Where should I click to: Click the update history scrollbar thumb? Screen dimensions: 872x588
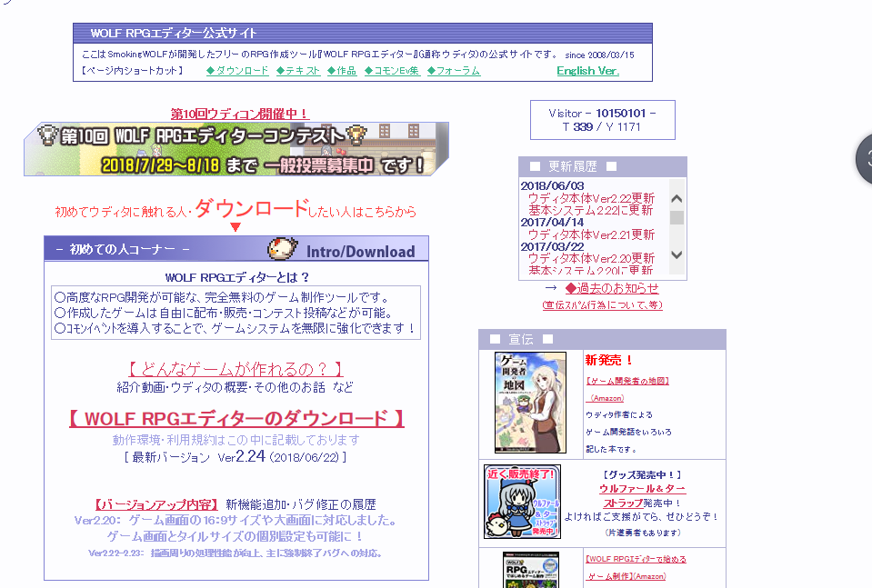pos(677,217)
